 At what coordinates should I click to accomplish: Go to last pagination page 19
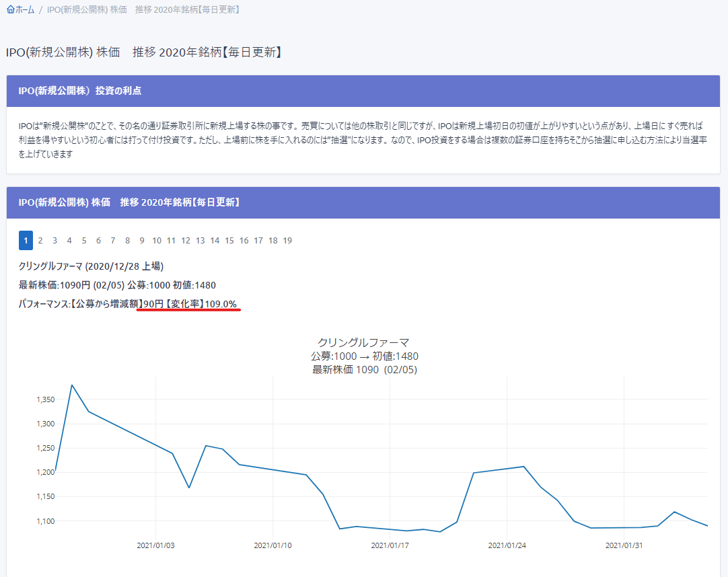[287, 240]
